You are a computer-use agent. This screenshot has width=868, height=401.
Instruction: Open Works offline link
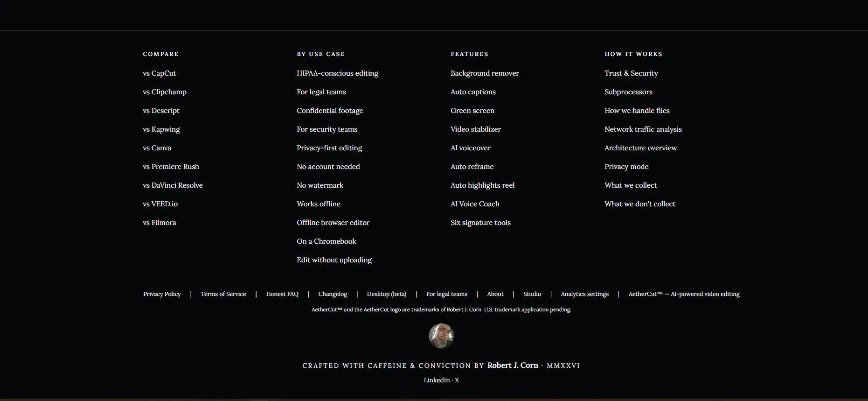[x=319, y=204]
